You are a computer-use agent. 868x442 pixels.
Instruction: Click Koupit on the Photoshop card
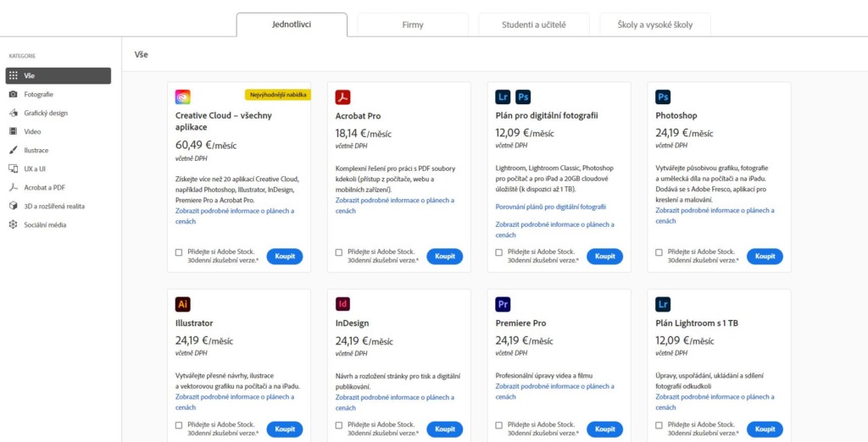point(765,256)
